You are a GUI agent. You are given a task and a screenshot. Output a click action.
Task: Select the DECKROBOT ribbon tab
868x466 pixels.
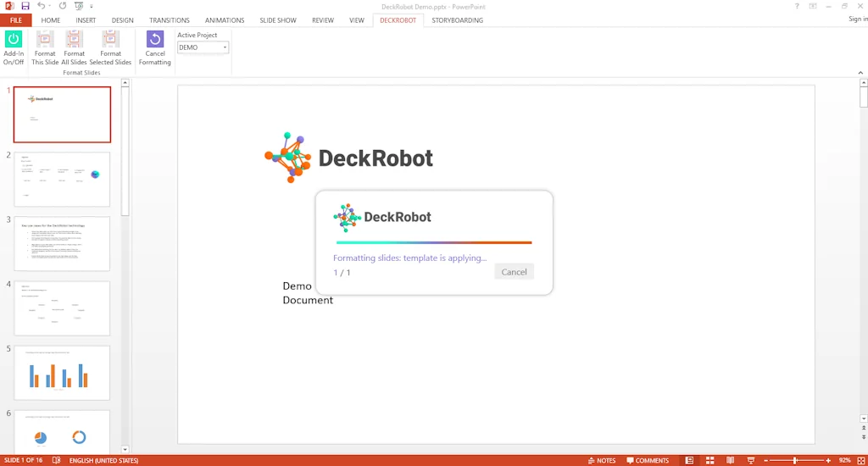pyautogui.click(x=398, y=20)
